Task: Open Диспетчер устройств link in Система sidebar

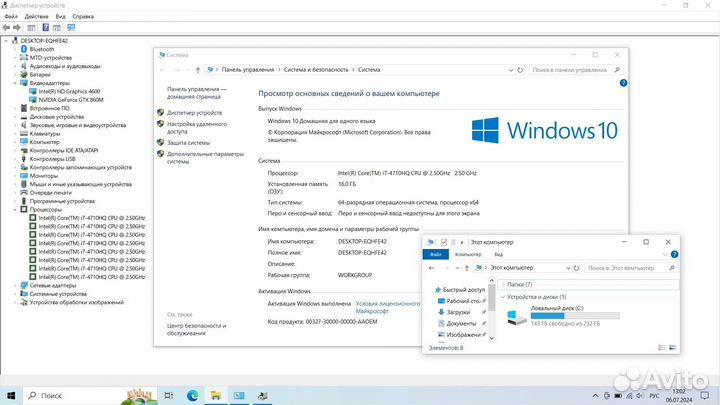Action: coord(194,112)
